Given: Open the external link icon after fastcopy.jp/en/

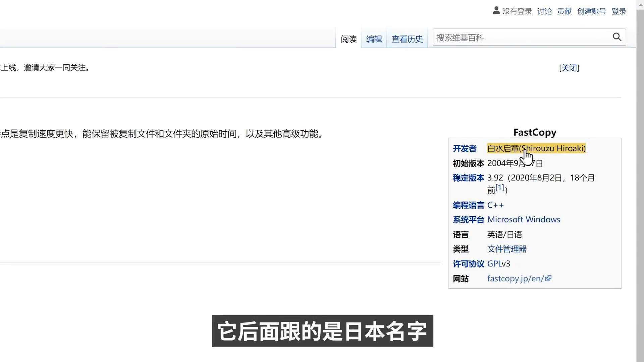Looking at the screenshot, I should [x=549, y=278].
